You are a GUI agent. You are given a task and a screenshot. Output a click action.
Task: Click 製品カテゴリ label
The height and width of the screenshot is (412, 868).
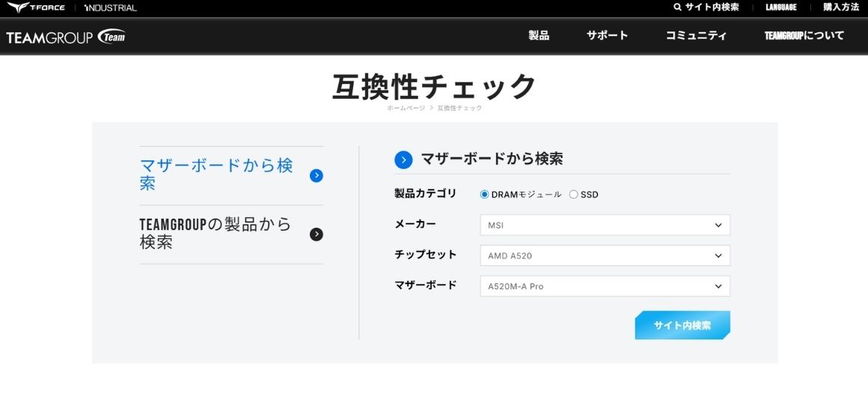click(x=426, y=193)
